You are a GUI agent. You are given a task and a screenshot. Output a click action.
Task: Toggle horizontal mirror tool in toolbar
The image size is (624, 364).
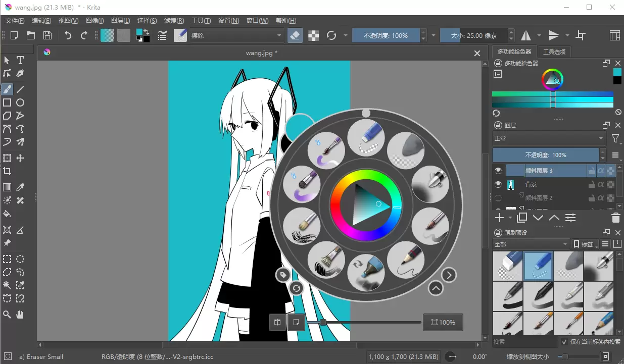click(526, 35)
